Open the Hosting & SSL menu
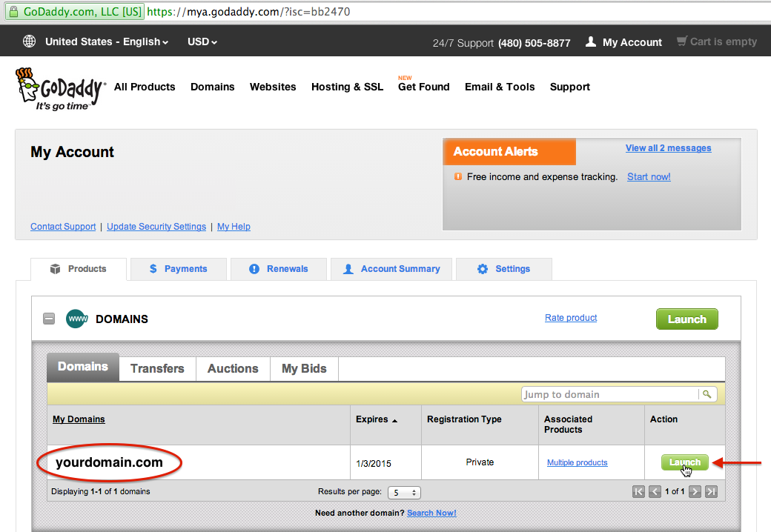Viewport: 771px width, 532px height. tap(347, 87)
